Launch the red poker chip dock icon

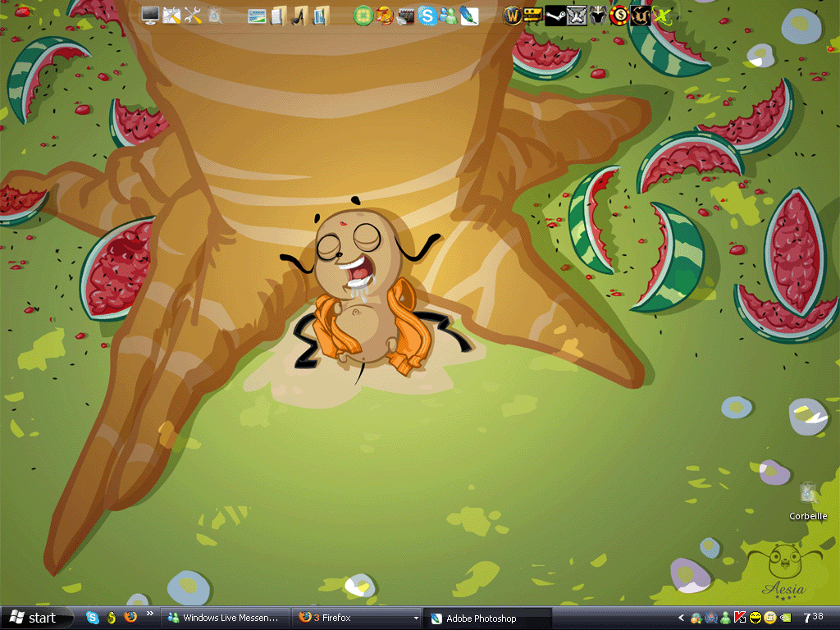coord(619,16)
